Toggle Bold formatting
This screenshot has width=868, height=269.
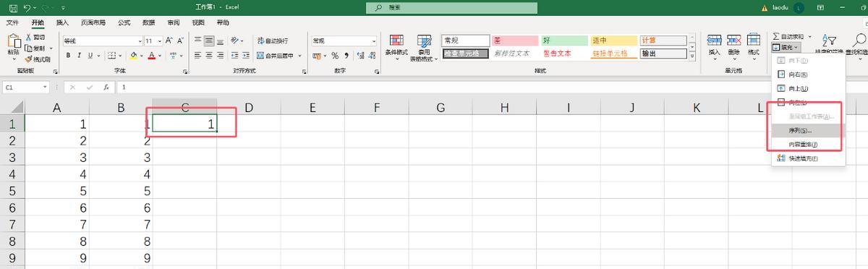coord(69,55)
